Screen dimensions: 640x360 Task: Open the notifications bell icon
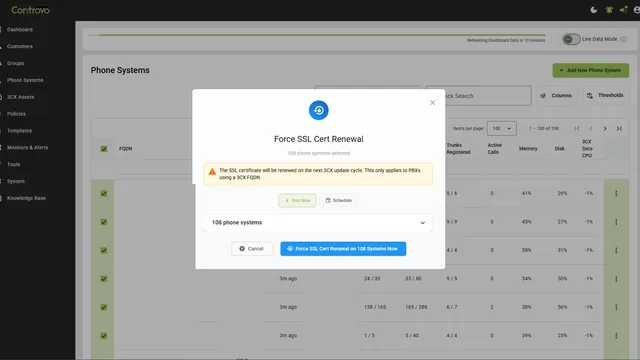pos(609,10)
